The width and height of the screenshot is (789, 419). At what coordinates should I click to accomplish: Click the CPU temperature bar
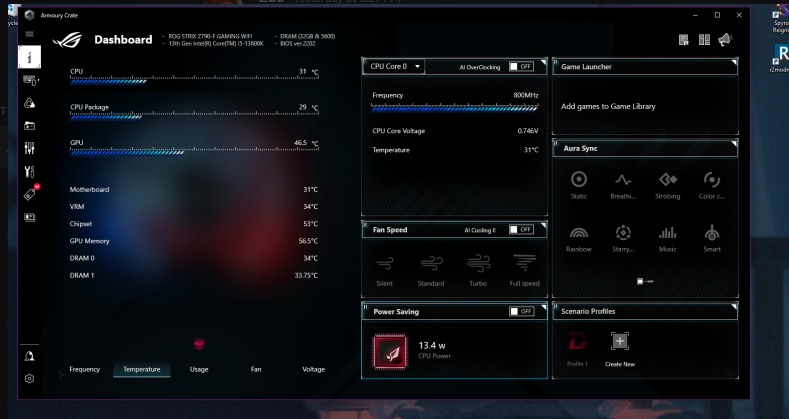coord(194,80)
